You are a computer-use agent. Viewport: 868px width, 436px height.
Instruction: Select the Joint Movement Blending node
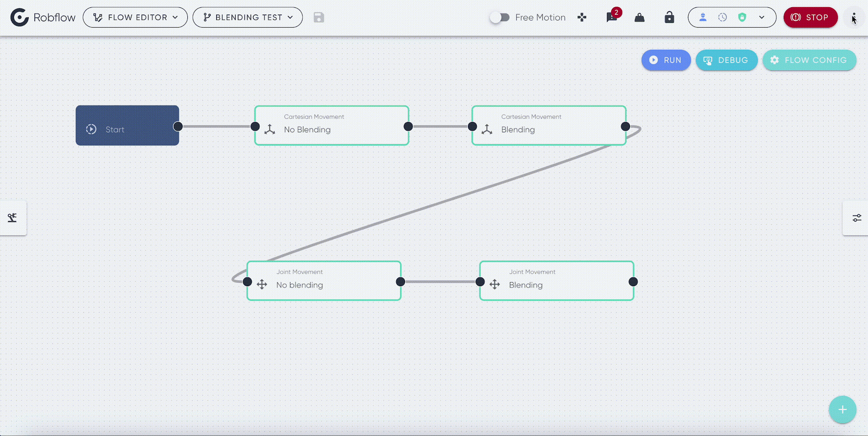coord(556,281)
